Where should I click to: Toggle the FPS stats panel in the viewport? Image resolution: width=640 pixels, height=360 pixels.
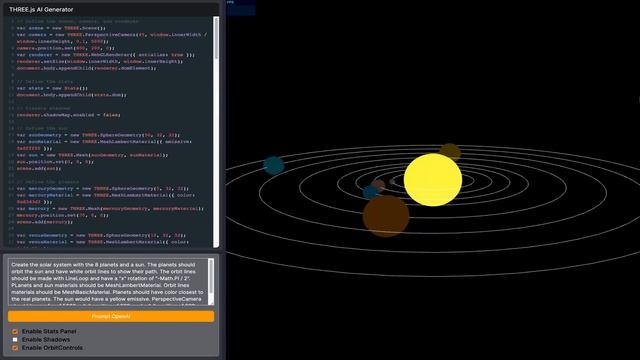(241, 8)
